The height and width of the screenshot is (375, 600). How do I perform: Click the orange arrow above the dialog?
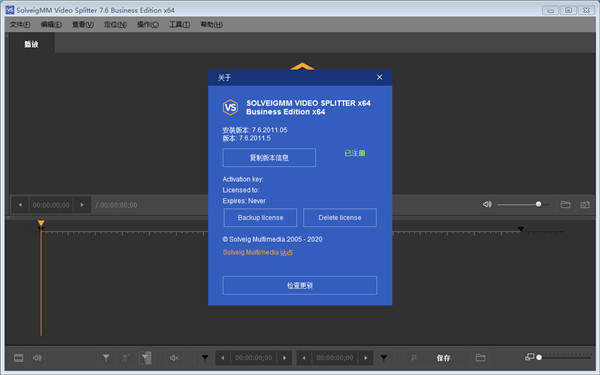302,66
